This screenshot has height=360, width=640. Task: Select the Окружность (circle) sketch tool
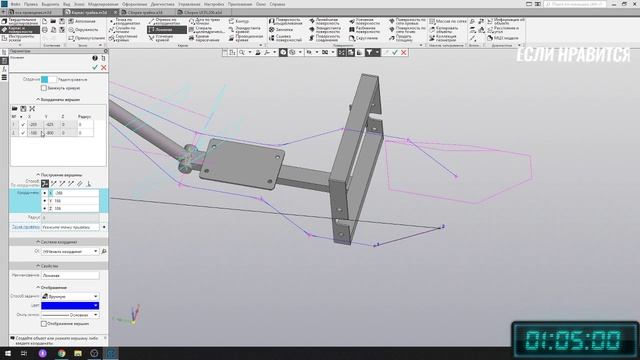click(x=83, y=30)
